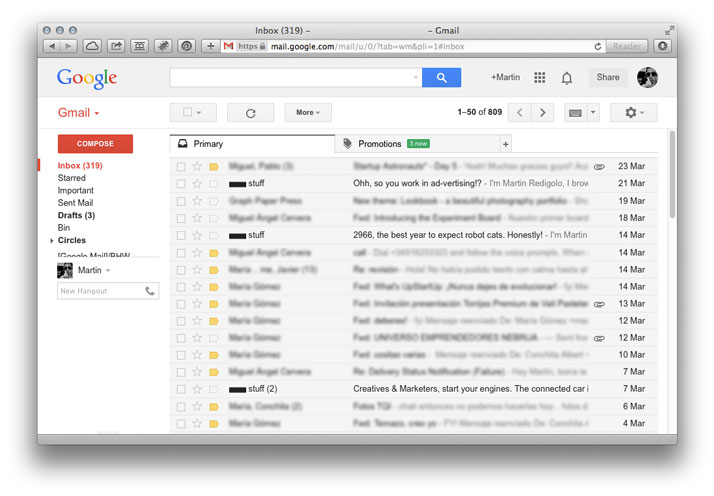Image resolution: width=714 pixels, height=496 pixels.
Task: Open the Important folder
Action: coord(76,190)
